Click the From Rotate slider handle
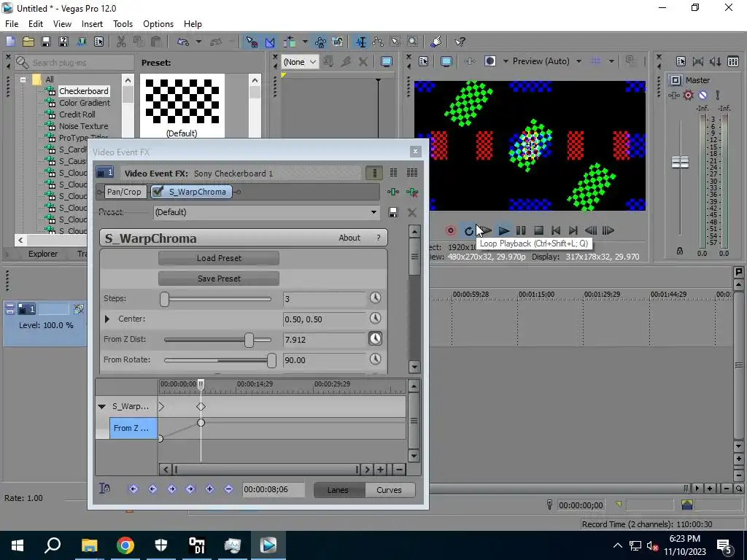The height and width of the screenshot is (560, 747). tap(271, 360)
